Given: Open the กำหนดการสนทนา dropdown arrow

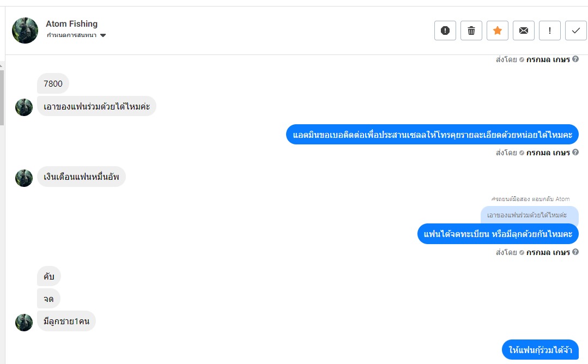Looking at the screenshot, I should tap(103, 35).
